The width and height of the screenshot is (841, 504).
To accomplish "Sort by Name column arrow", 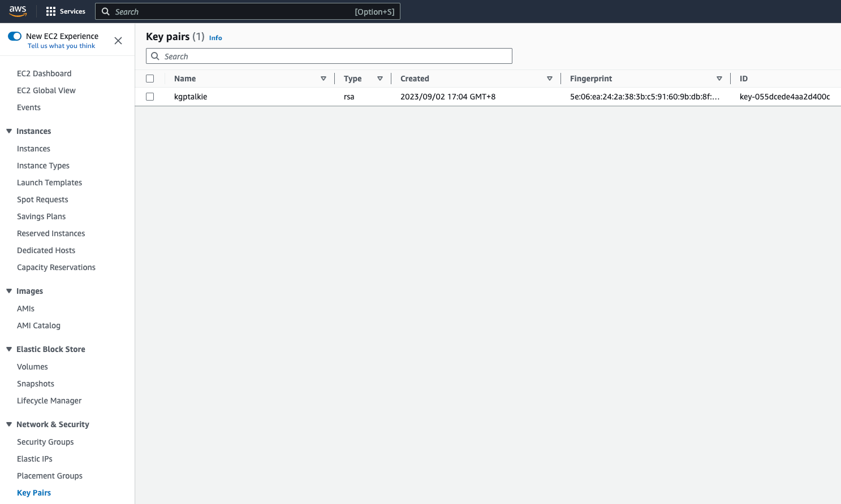I will click(324, 79).
